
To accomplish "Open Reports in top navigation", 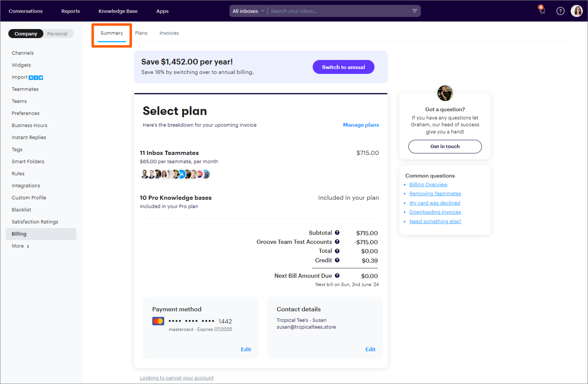I will point(70,11).
